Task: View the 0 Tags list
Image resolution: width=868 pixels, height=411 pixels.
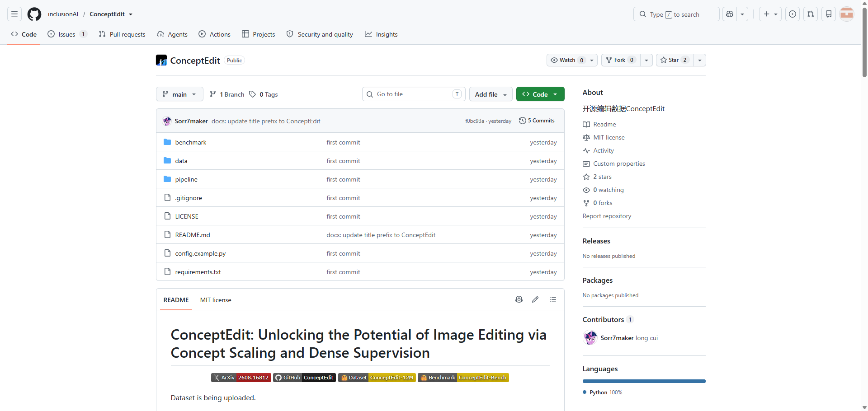Action: [264, 94]
